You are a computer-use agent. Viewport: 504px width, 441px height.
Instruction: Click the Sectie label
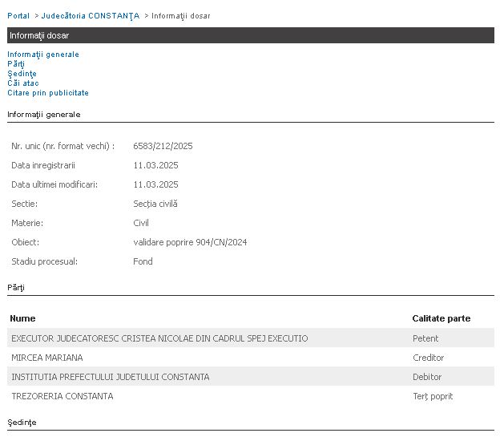tap(24, 204)
